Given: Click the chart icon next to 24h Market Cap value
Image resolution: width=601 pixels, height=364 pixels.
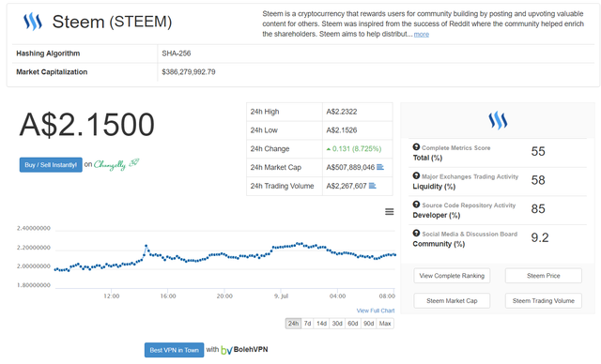Looking at the screenshot, I should (380, 167).
